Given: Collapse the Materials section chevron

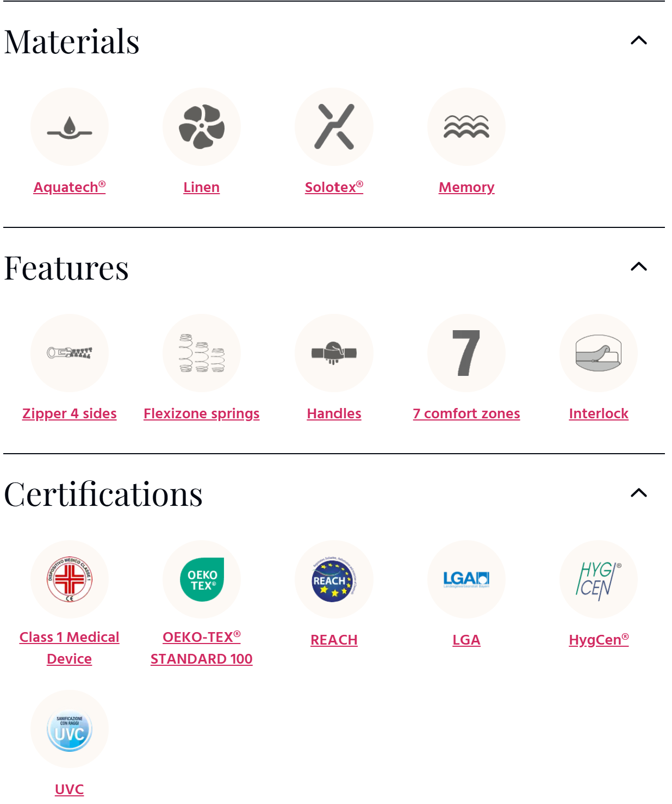Looking at the screenshot, I should click(639, 40).
